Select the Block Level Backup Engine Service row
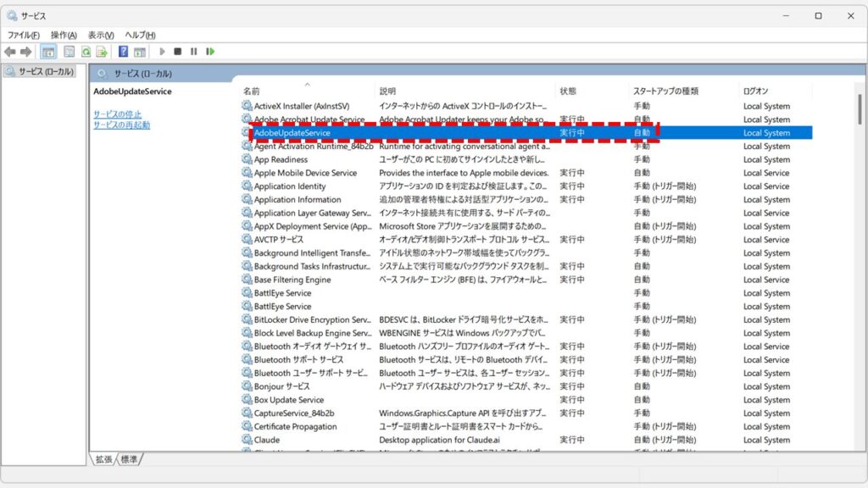The width and height of the screenshot is (868, 488). 526,333
